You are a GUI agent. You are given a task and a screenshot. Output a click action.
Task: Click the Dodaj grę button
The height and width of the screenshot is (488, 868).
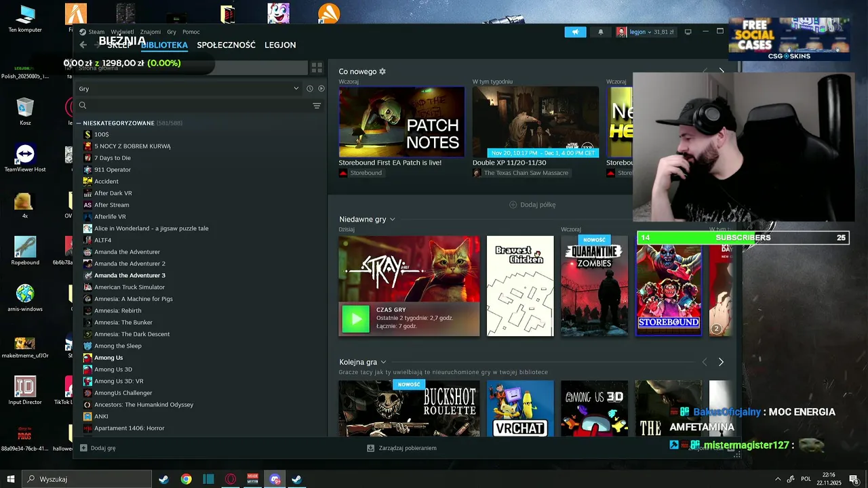point(98,448)
